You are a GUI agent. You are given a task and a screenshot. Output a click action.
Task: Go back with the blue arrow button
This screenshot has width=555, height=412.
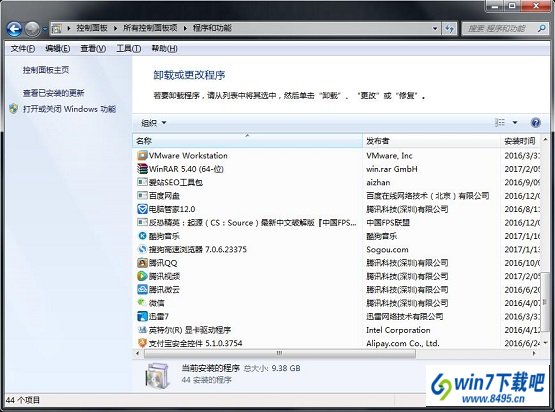click(x=14, y=29)
